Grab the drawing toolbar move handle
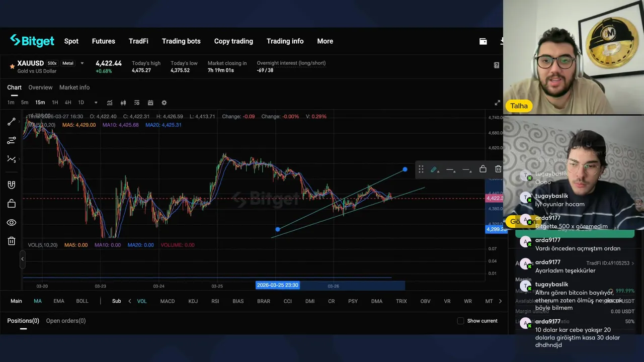 (x=421, y=169)
